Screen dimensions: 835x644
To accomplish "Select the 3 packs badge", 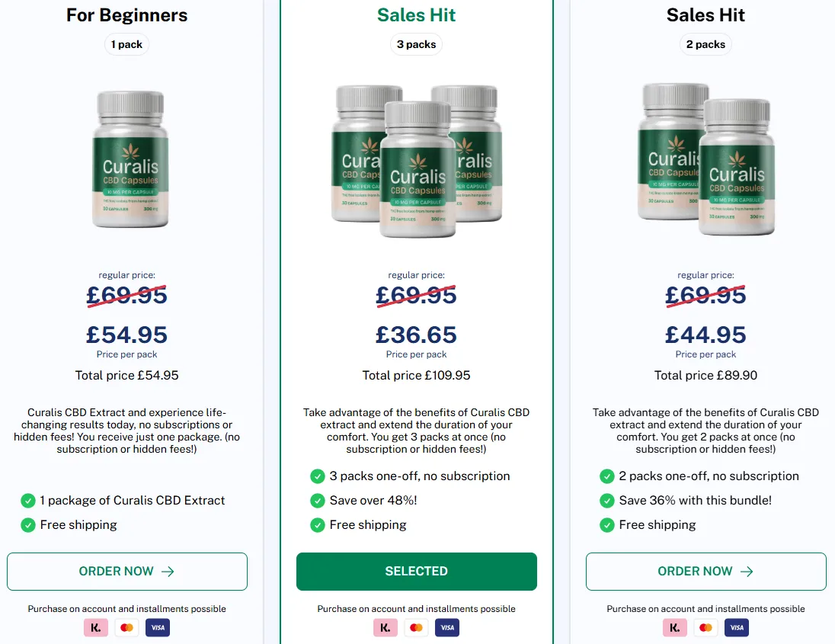I will [x=417, y=44].
